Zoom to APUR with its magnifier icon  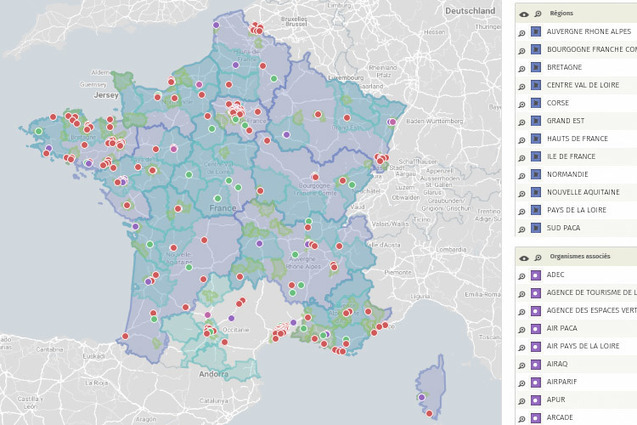(x=522, y=401)
